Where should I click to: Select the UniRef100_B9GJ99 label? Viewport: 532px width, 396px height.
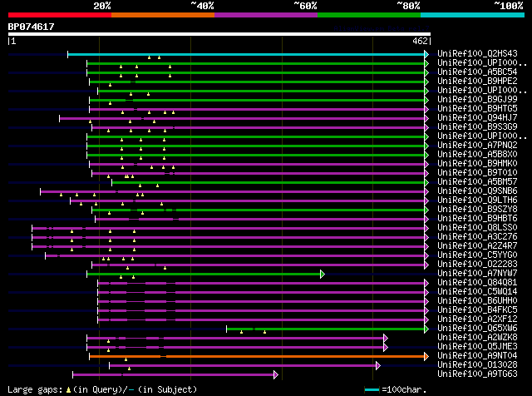(477, 100)
